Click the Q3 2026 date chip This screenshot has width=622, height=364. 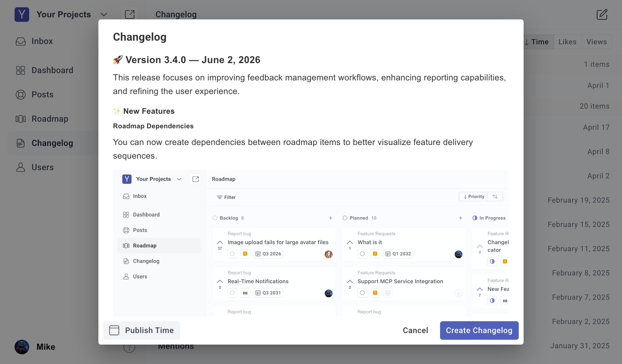(x=268, y=254)
